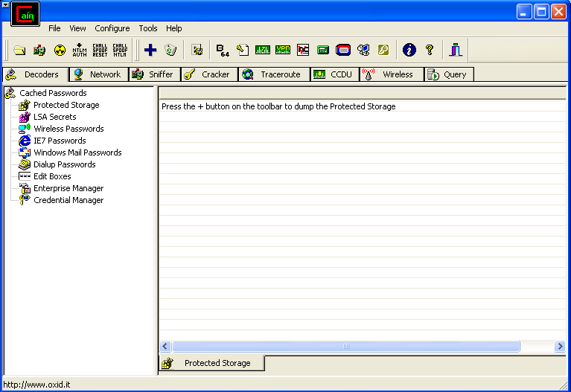Click the Protected Storage bottom tab

[212, 363]
